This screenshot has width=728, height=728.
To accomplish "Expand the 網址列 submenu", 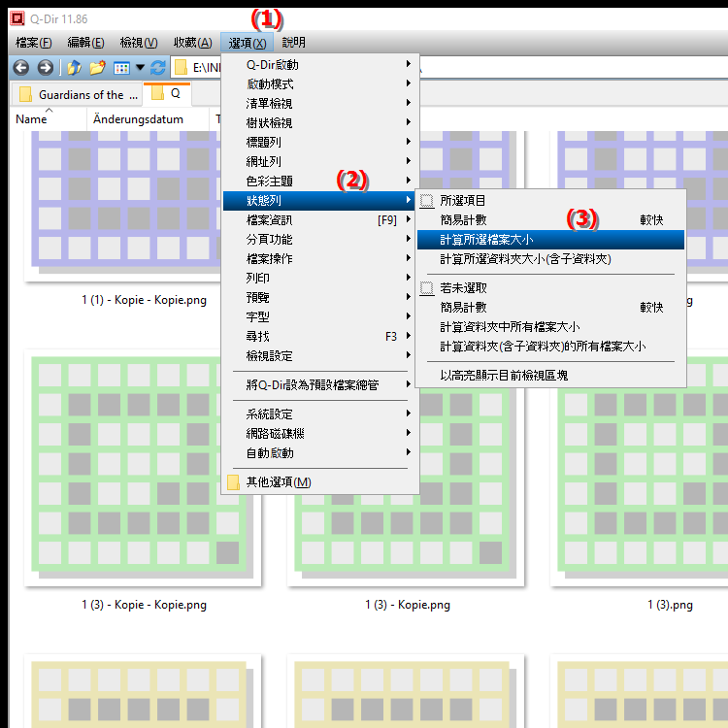I will click(320, 162).
